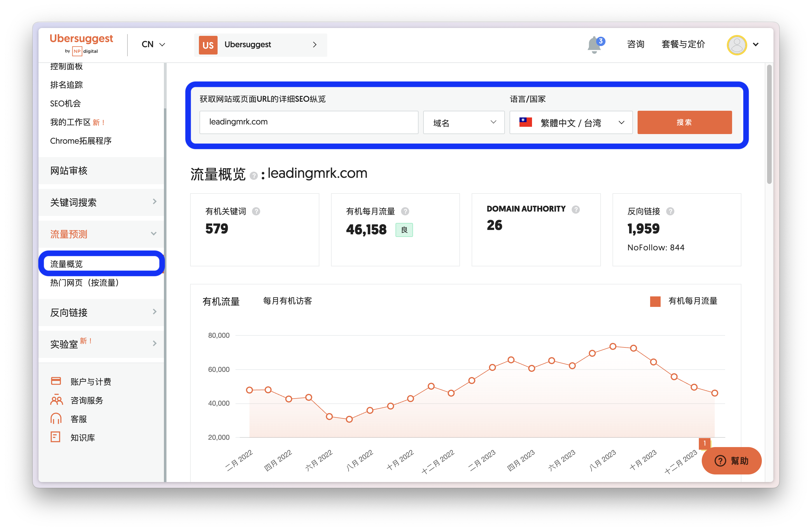The width and height of the screenshot is (812, 531).
Task: Open 套餐与定价 in header
Action: 683,45
